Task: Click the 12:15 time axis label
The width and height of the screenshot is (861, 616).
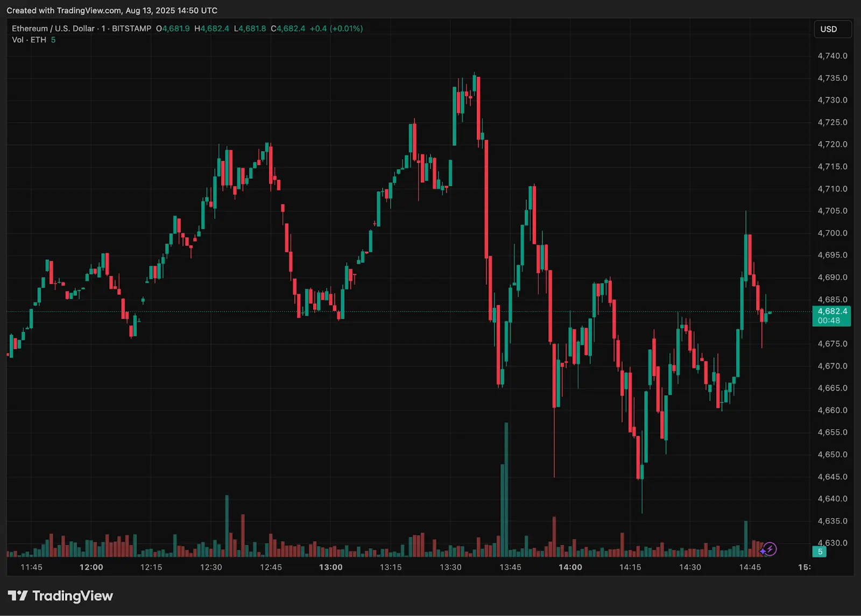Action: (151, 567)
